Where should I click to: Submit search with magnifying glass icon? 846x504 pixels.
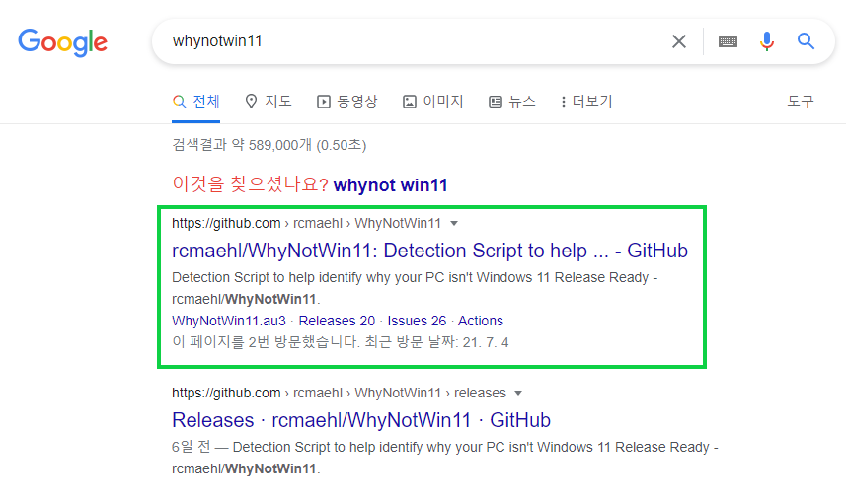(807, 41)
